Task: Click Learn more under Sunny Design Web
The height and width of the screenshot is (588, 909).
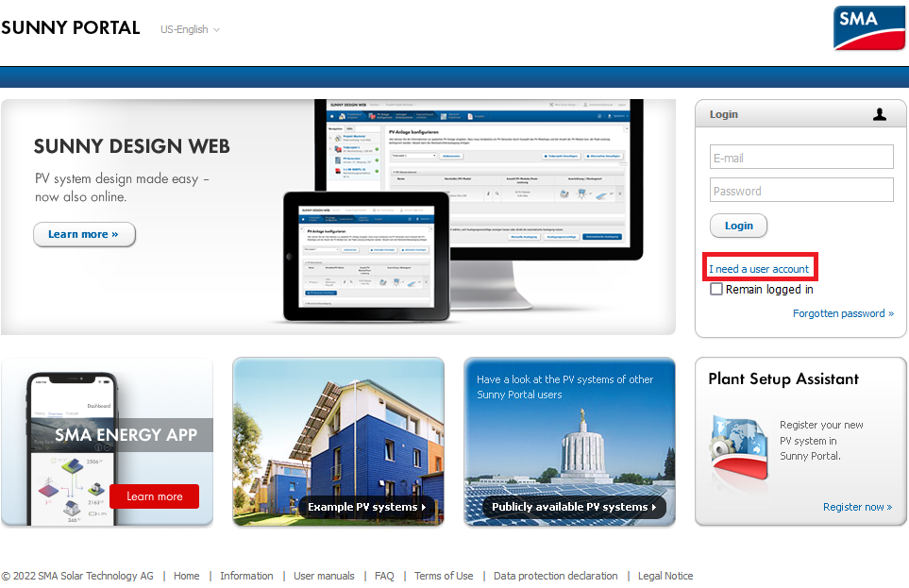Action: click(84, 234)
